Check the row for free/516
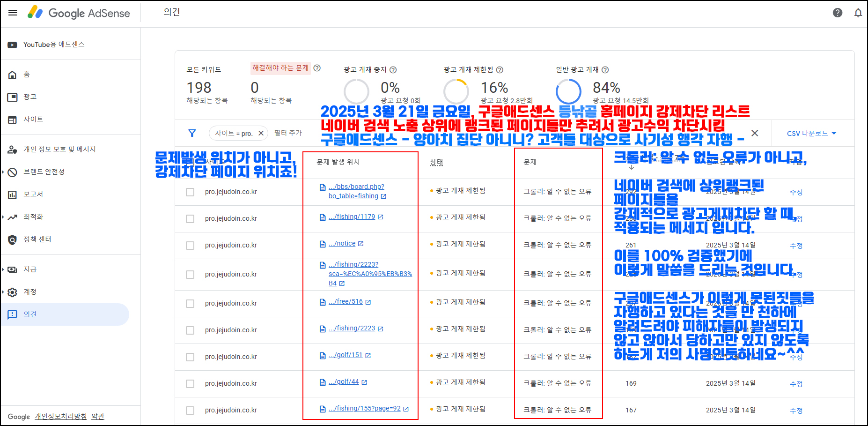The image size is (868, 426). pyautogui.click(x=190, y=304)
